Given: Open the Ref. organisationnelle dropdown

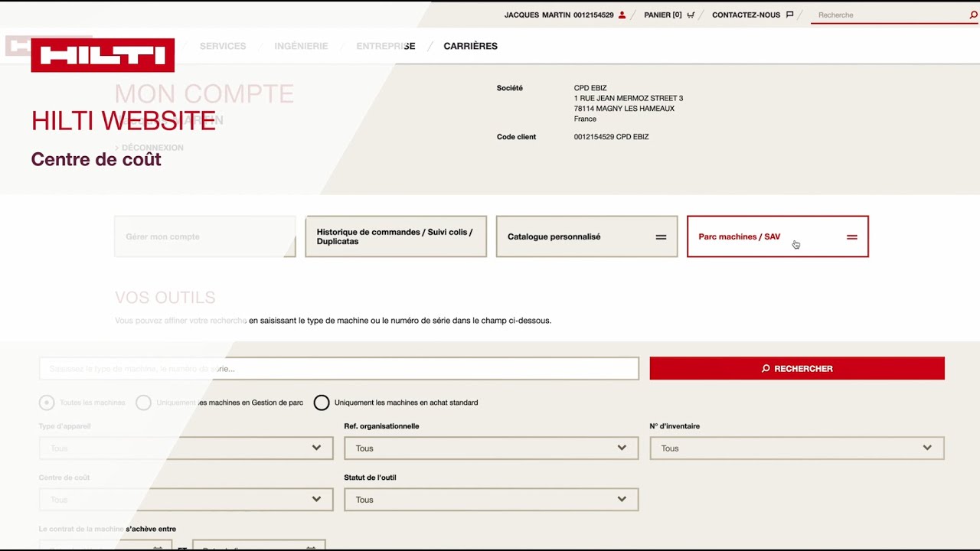Looking at the screenshot, I should 491,448.
